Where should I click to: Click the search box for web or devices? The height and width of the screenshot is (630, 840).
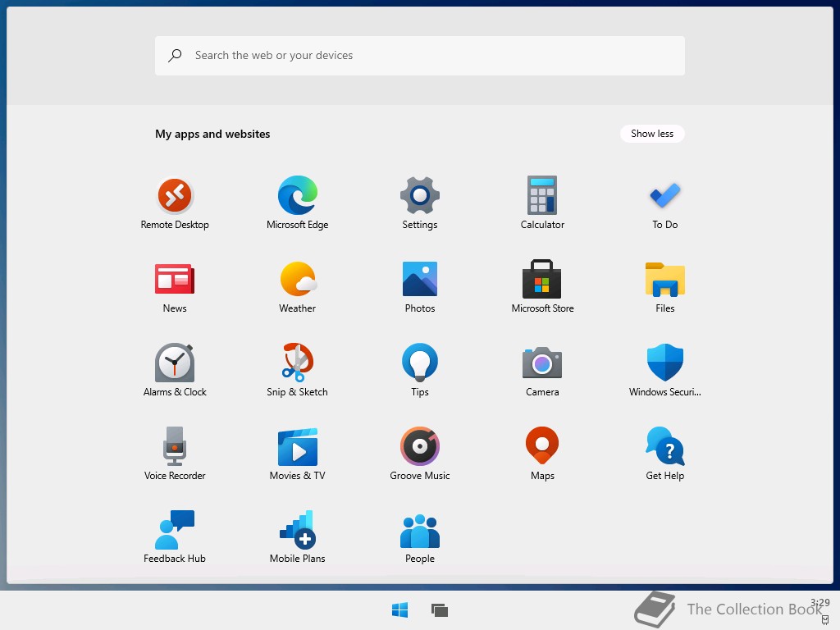point(419,56)
